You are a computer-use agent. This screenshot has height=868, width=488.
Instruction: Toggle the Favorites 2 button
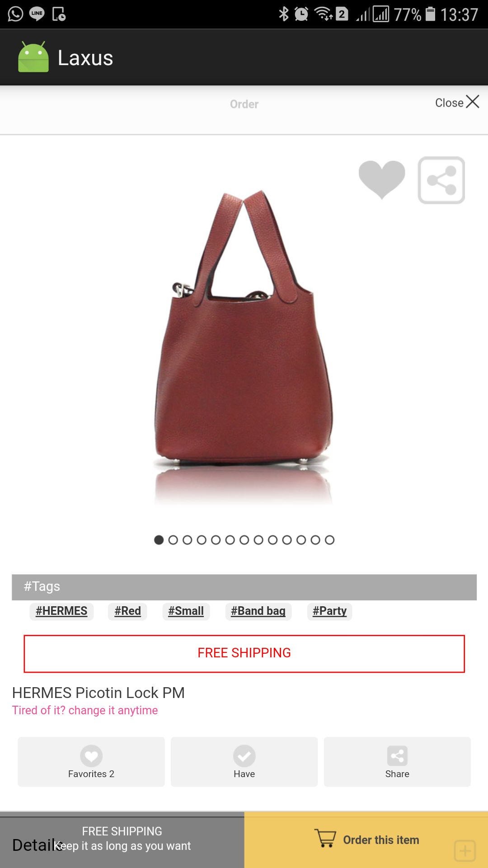pyautogui.click(x=91, y=762)
